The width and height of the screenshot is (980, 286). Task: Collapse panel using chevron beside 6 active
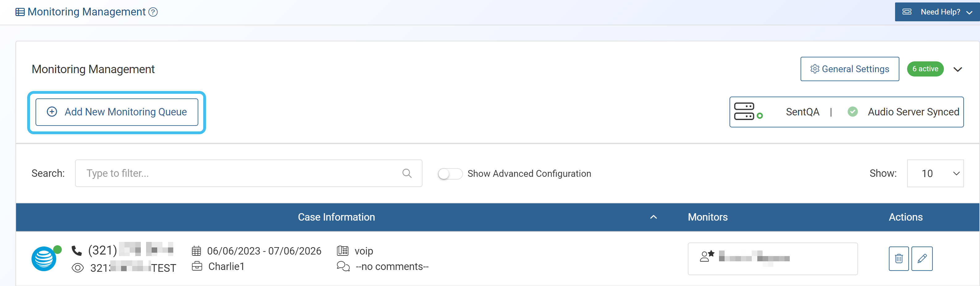click(x=957, y=69)
